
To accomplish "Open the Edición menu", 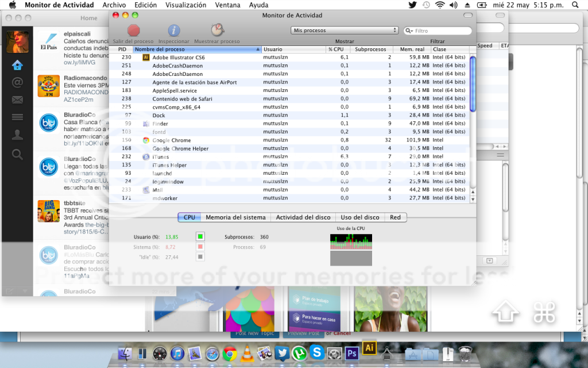I will [145, 5].
